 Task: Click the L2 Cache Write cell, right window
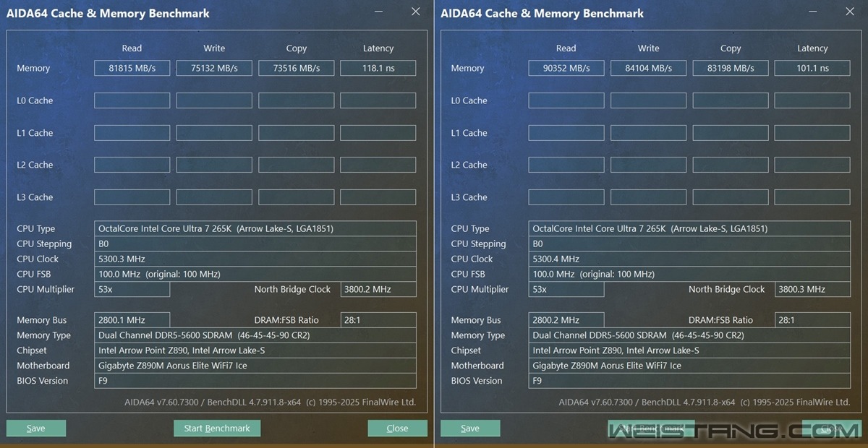coord(648,165)
